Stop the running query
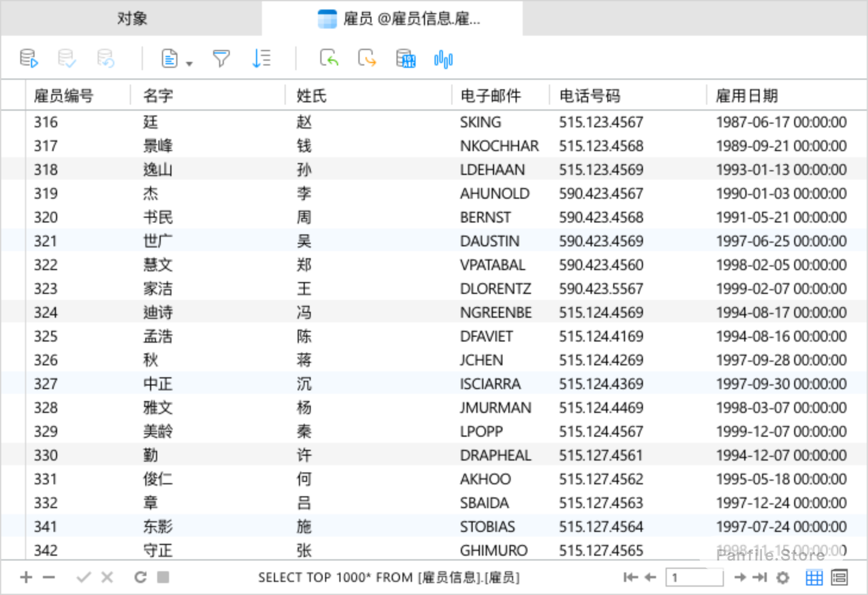The width and height of the screenshot is (868, 595). (x=163, y=577)
